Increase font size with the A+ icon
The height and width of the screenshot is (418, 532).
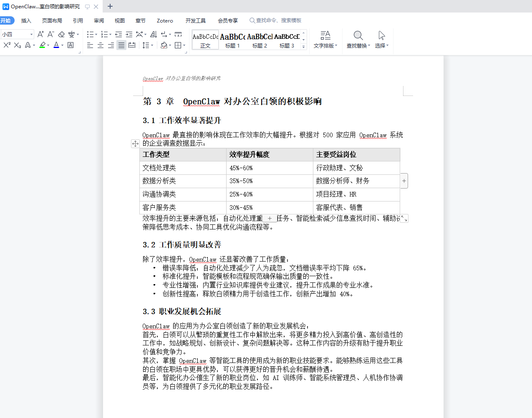[x=40, y=34]
